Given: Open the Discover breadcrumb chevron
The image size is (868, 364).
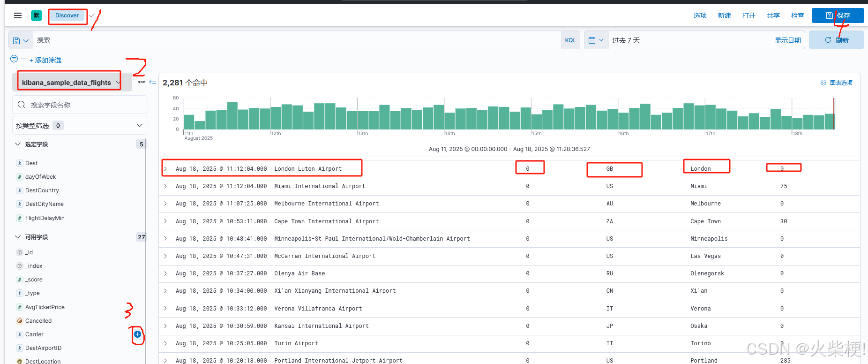Looking at the screenshot, I should (x=92, y=15).
